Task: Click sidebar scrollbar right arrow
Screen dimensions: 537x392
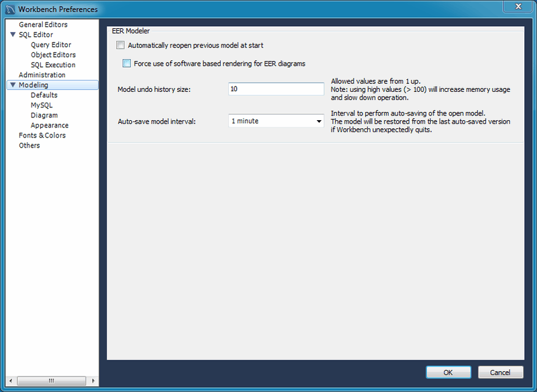Action: coord(93,381)
